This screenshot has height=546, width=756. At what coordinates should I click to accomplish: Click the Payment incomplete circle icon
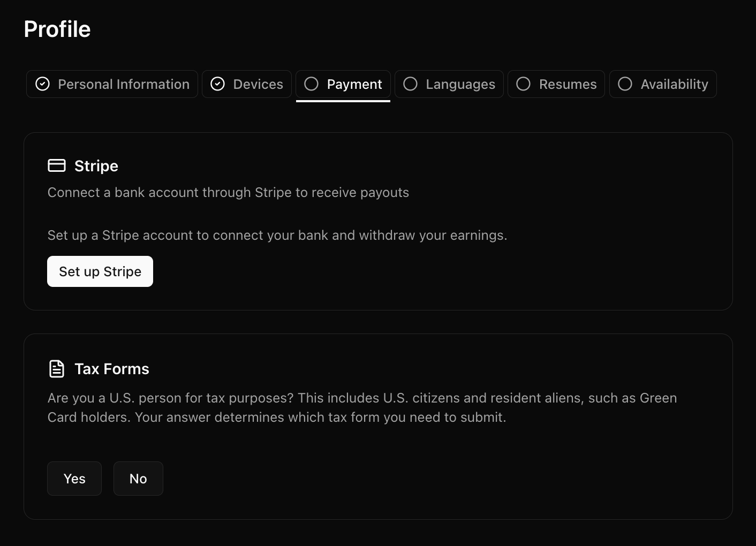312,84
